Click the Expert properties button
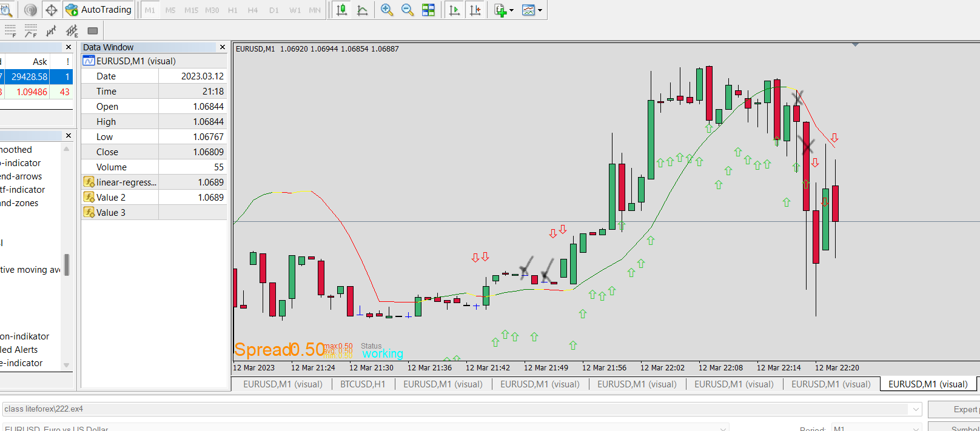The height and width of the screenshot is (431, 980). pyautogui.click(x=955, y=409)
